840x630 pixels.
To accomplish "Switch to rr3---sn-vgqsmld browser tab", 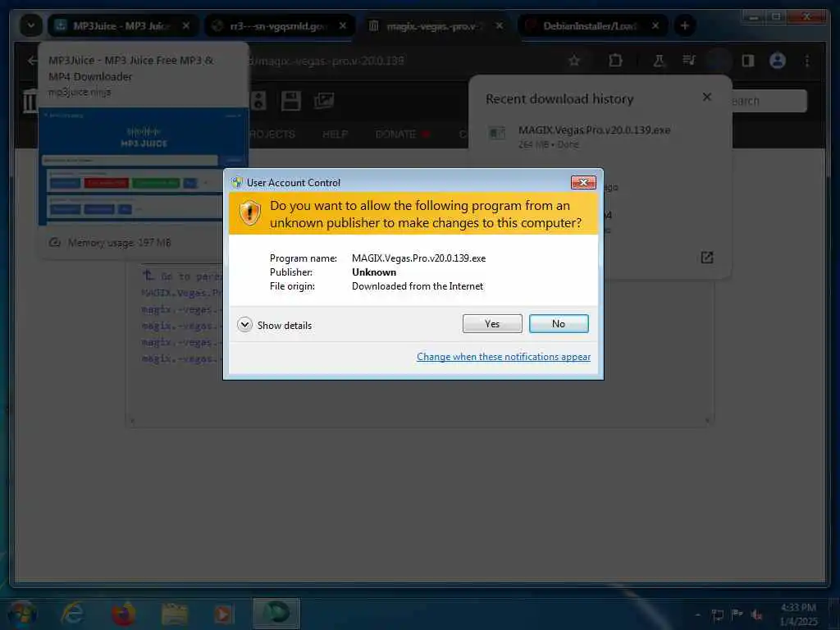I will pos(279,25).
